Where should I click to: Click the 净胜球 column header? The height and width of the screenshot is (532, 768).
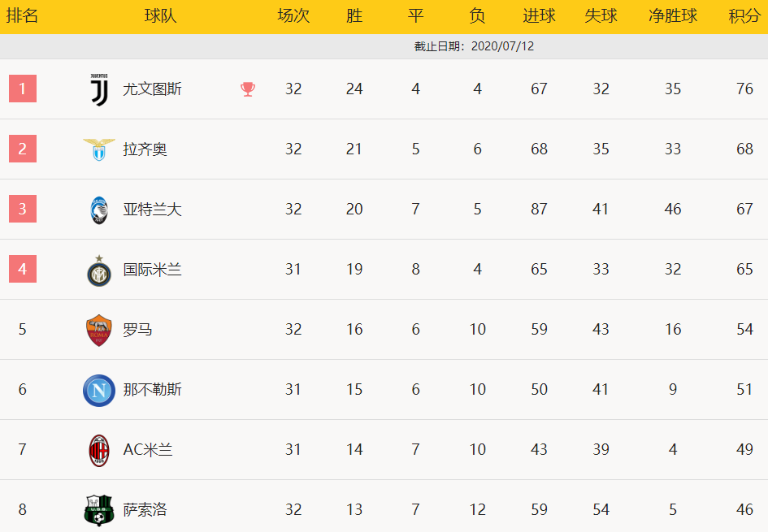673,16
